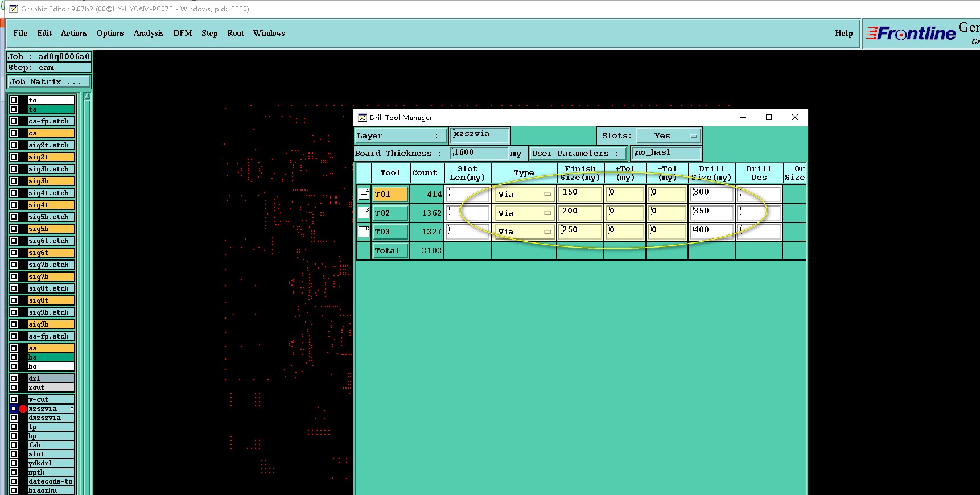
Task: Edit +Tol field of T03
Action: [x=625, y=232]
